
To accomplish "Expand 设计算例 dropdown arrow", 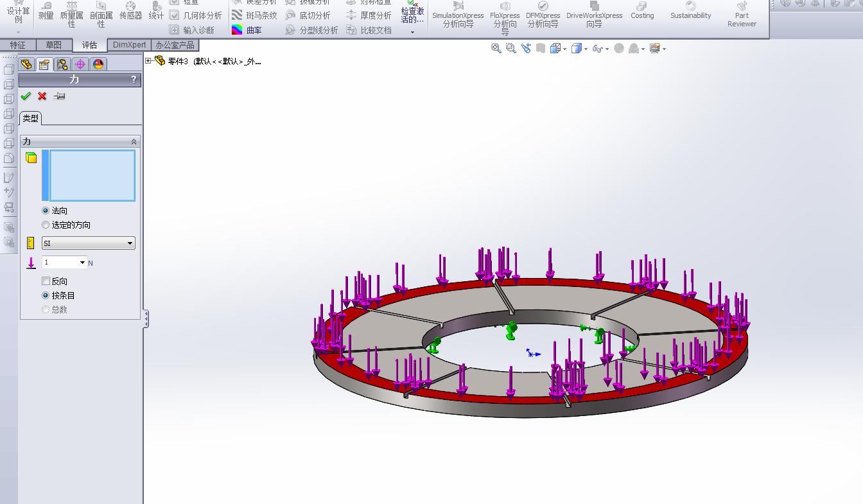I will coord(18,31).
